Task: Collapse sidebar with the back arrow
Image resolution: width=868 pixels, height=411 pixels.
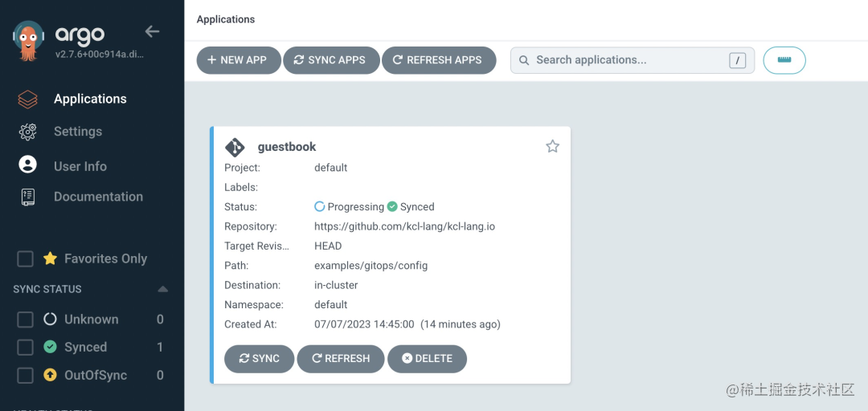Action: click(x=152, y=31)
